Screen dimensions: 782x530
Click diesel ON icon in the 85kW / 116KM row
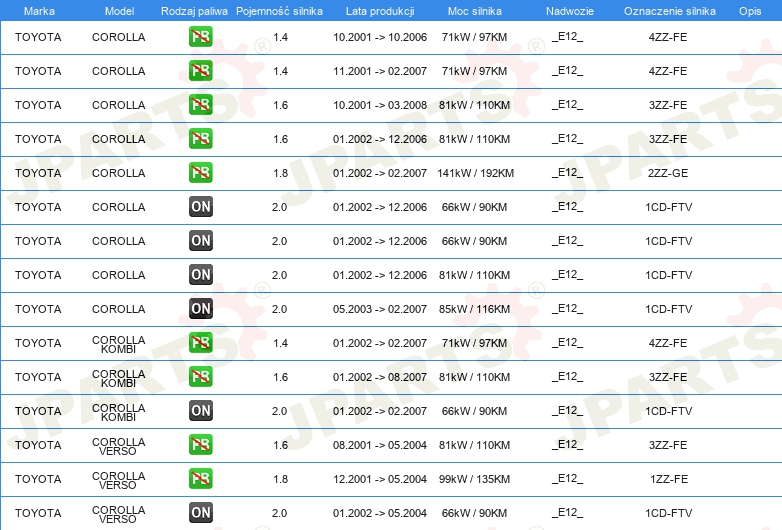click(200, 309)
